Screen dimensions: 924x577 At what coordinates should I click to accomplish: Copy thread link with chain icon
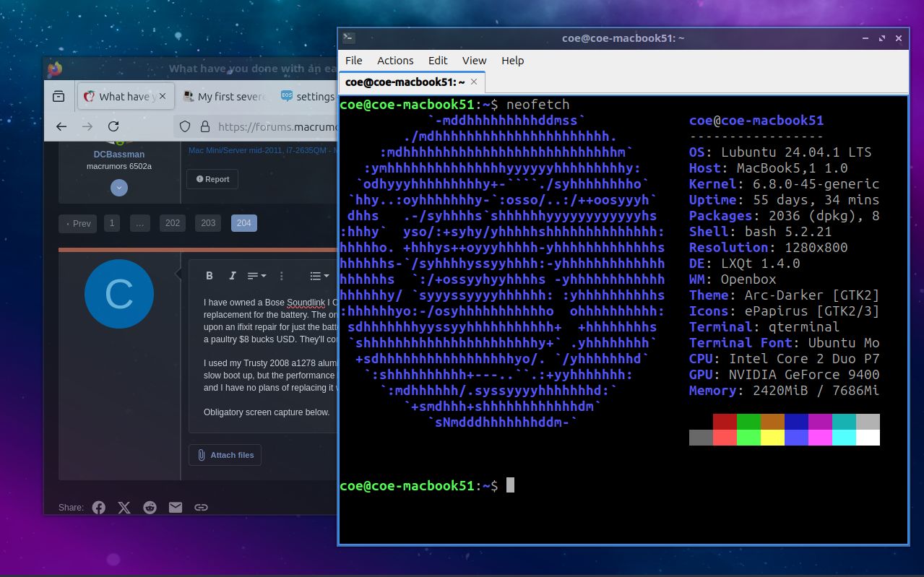[x=202, y=508]
